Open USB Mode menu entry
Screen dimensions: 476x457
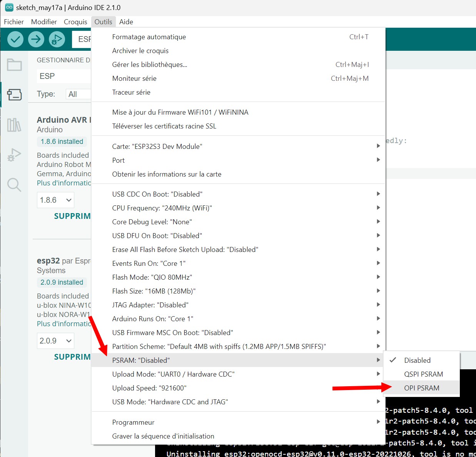[238, 402]
